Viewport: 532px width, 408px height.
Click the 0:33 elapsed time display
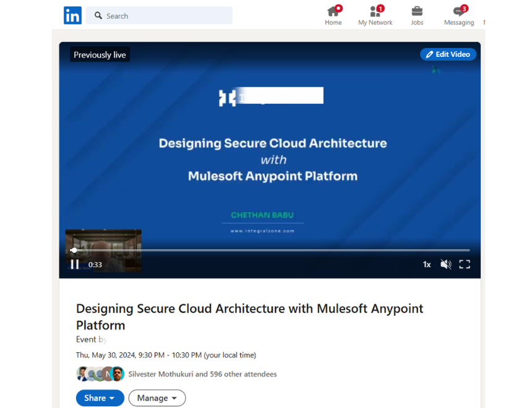click(x=95, y=265)
